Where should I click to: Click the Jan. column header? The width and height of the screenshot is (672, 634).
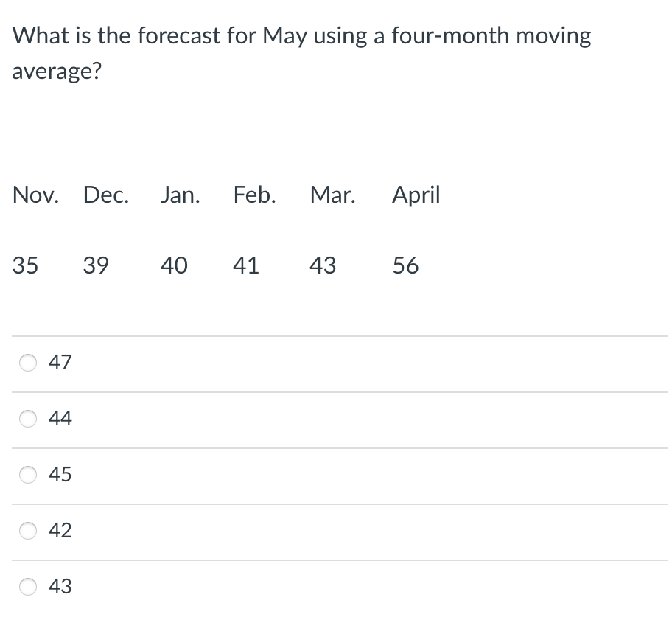[x=180, y=195]
